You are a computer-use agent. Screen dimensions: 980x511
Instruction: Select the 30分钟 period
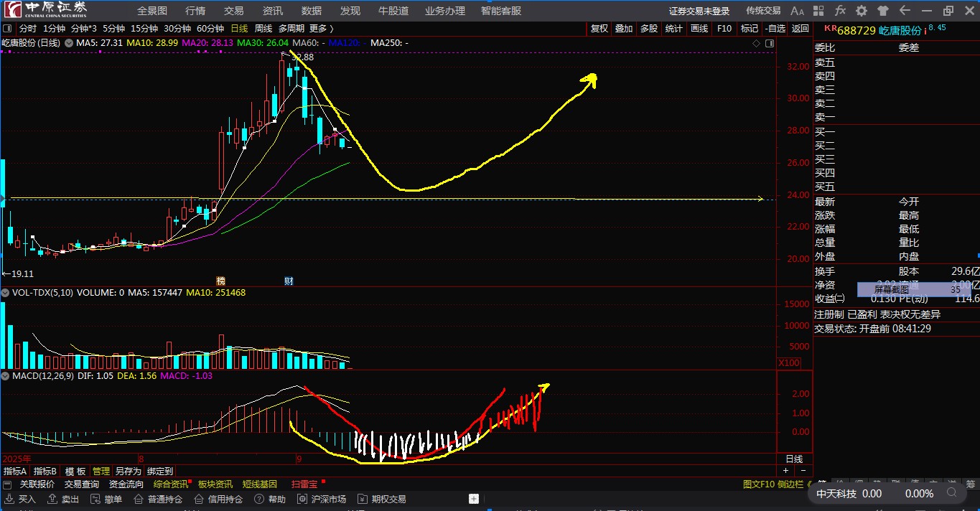177,29
